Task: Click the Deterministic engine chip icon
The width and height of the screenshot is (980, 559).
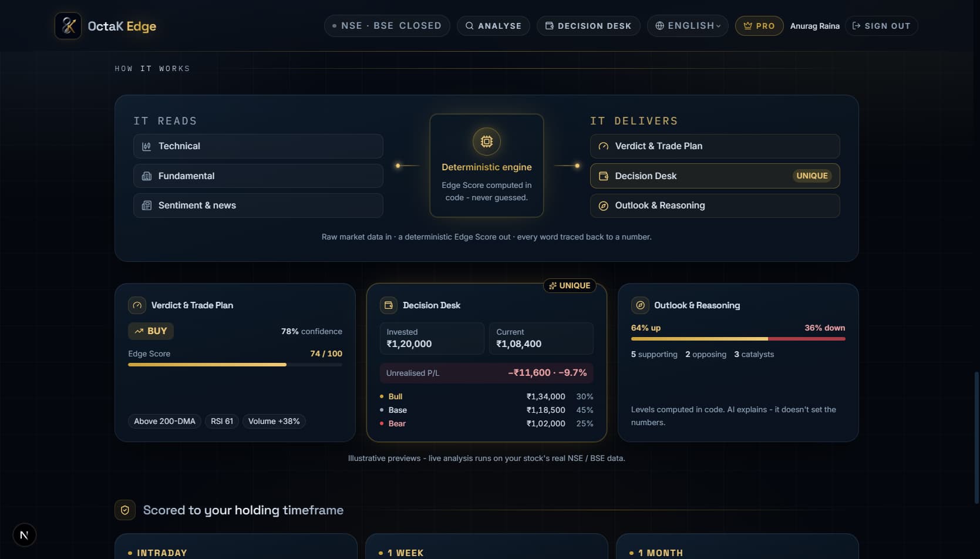Action: pos(487,142)
